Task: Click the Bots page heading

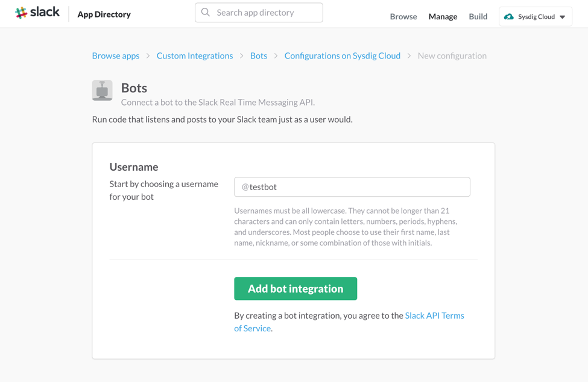Action: pyautogui.click(x=134, y=88)
